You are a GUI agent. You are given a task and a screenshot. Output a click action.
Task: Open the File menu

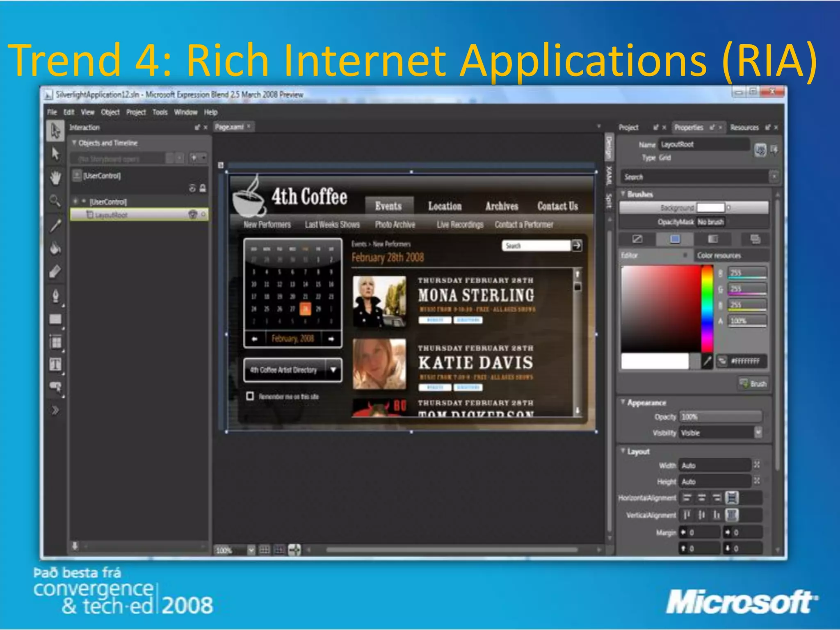[x=52, y=112]
